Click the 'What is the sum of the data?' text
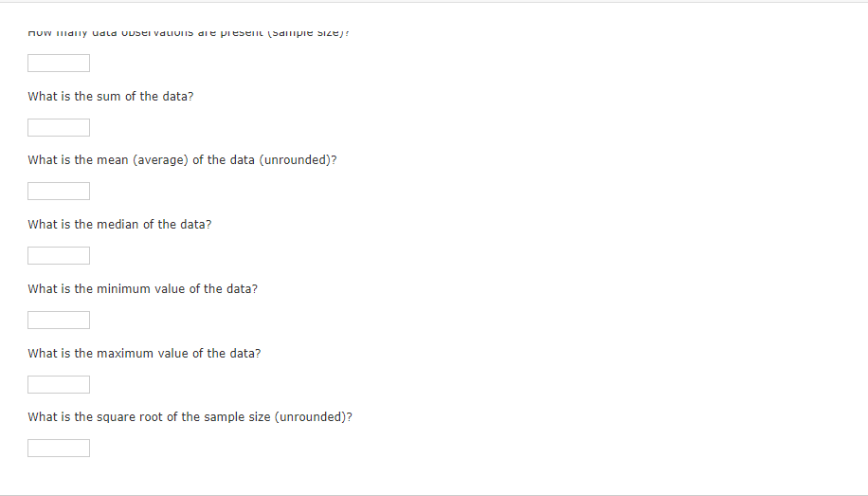This screenshot has width=868, height=496. click(111, 97)
